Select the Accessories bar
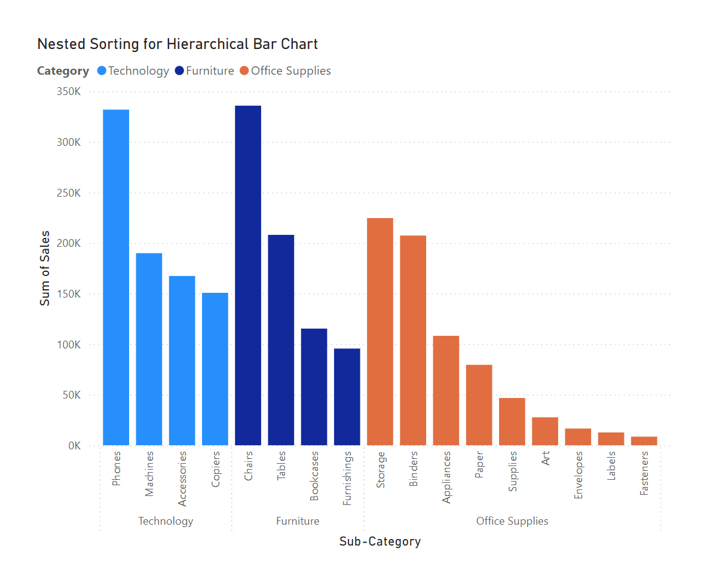The width and height of the screenshot is (716, 588). pos(182,360)
